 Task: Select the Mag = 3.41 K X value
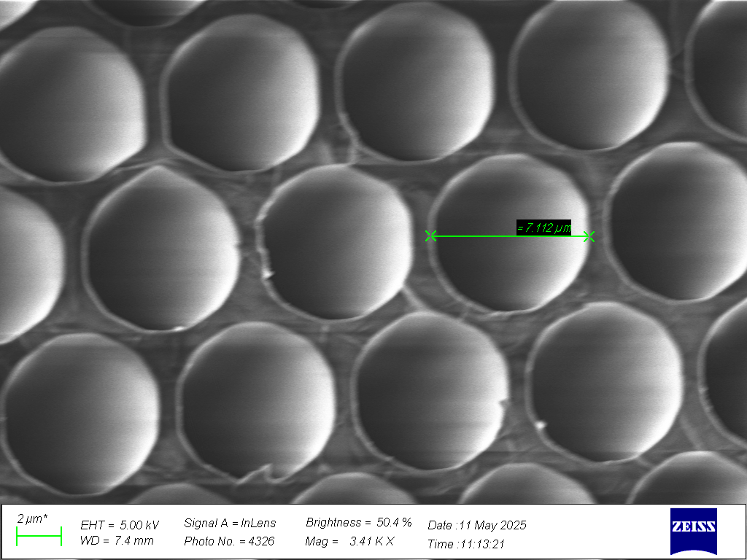pyautogui.click(x=349, y=541)
